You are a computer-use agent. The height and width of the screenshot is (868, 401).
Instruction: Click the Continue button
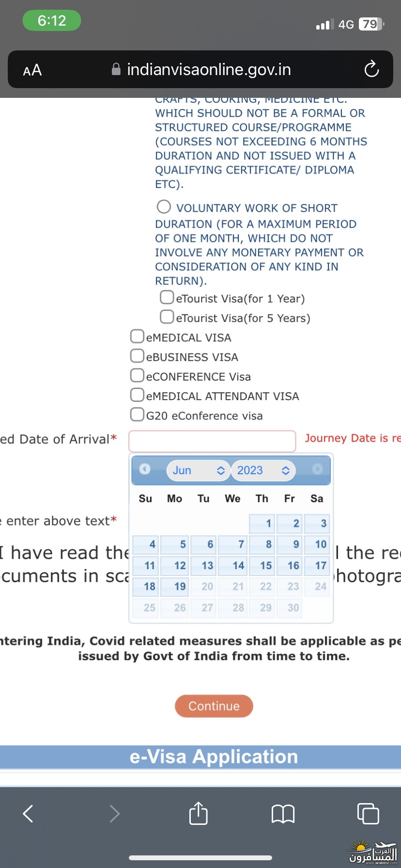tap(214, 706)
